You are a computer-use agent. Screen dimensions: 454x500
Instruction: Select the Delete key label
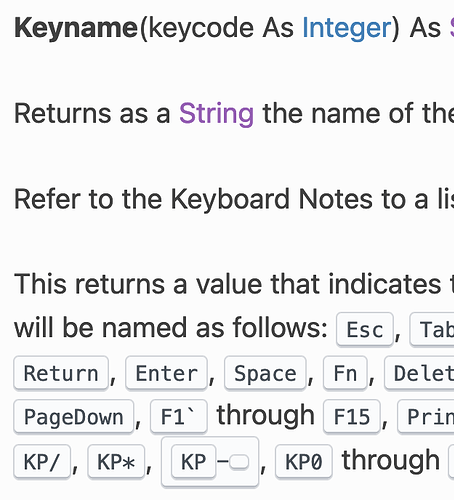(419, 373)
